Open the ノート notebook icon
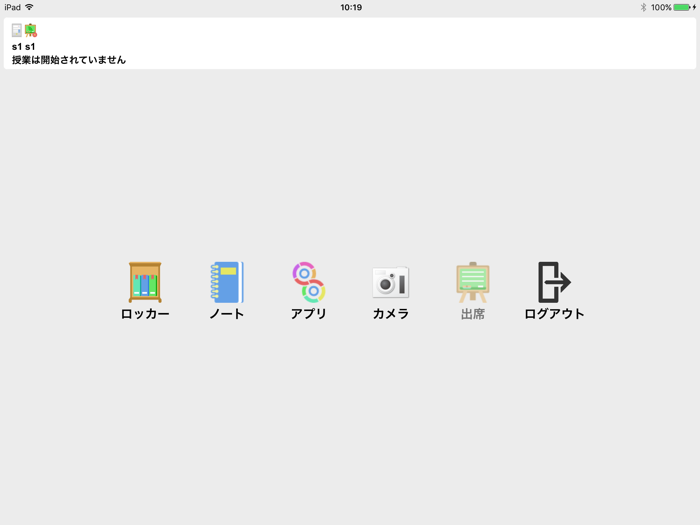This screenshot has width=700, height=525. (227, 283)
